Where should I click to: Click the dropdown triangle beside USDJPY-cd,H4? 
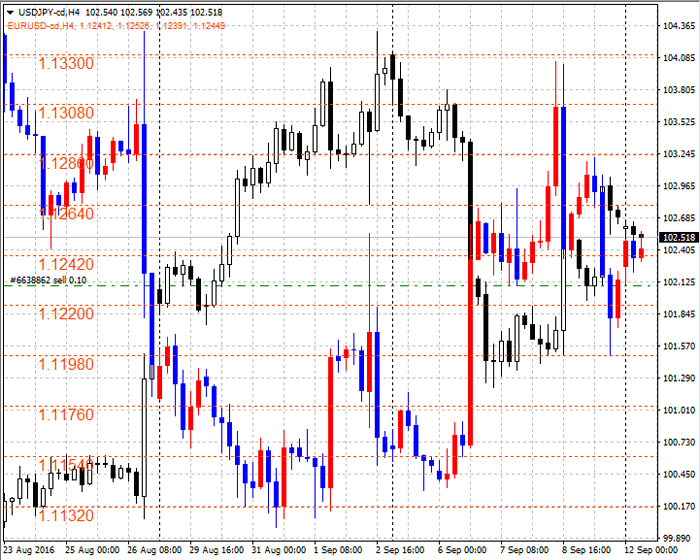click(x=8, y=10)
